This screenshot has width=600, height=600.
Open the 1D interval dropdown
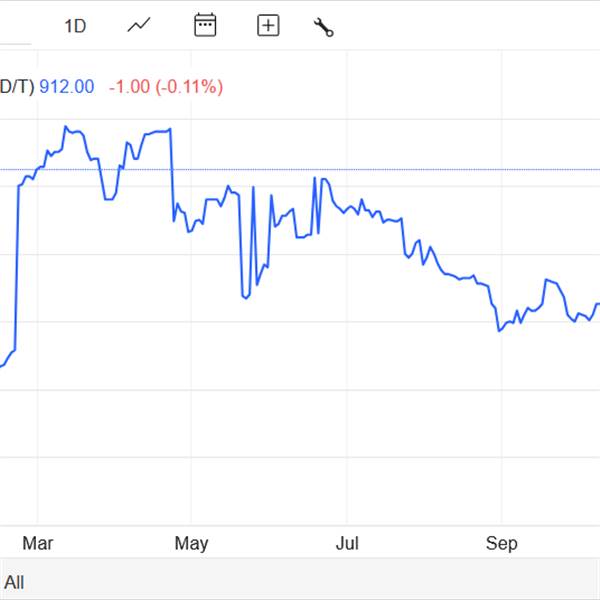point(75,26)
